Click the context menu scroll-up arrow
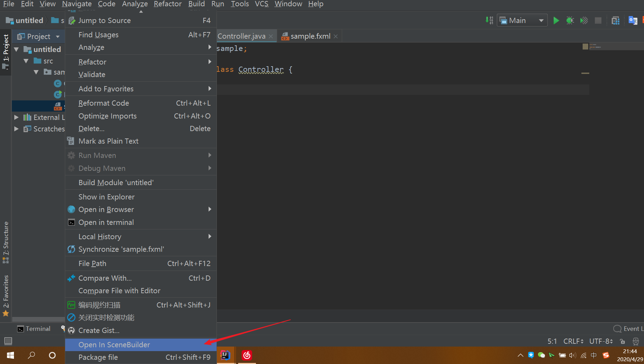644x364 pixels. pos(141,12)
